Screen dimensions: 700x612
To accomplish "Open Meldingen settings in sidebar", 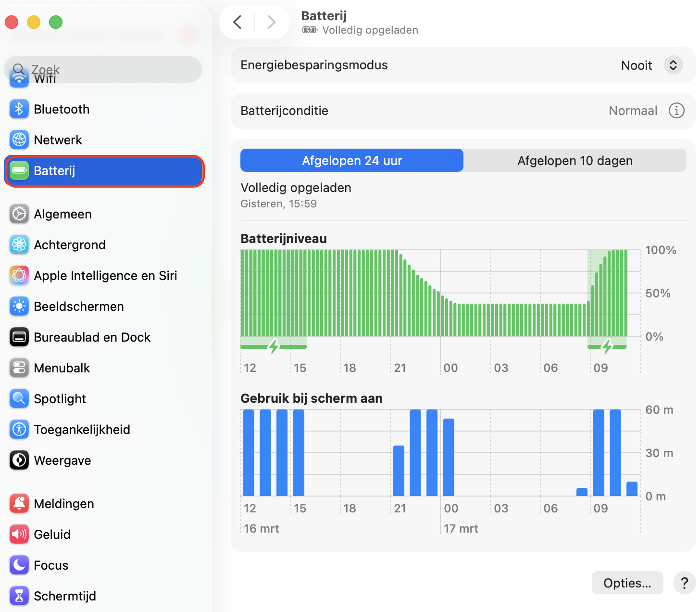I will coord(64,504).
